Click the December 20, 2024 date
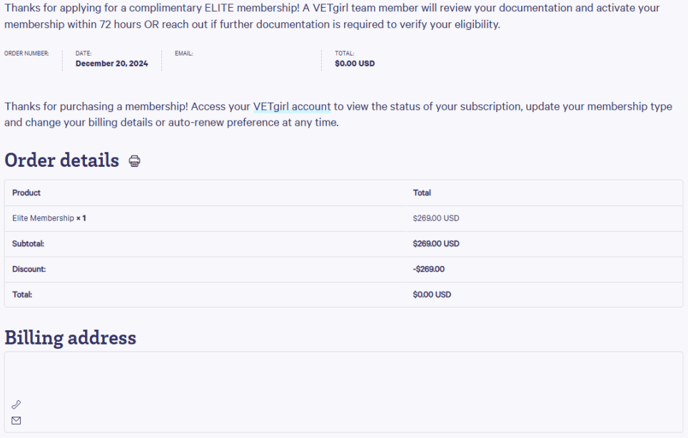The width and height of the screenshot is (688, 438). (x=111, y=64)
